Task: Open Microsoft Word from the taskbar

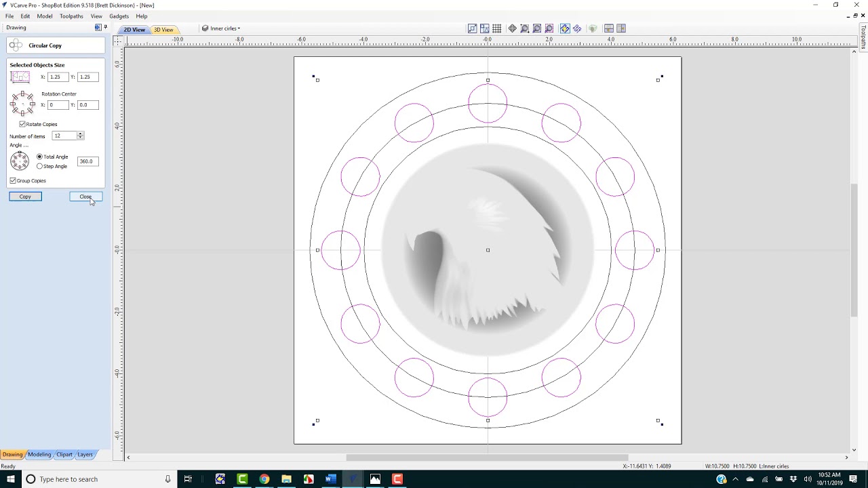Action: pyautogui.click(x=330, y=479)
